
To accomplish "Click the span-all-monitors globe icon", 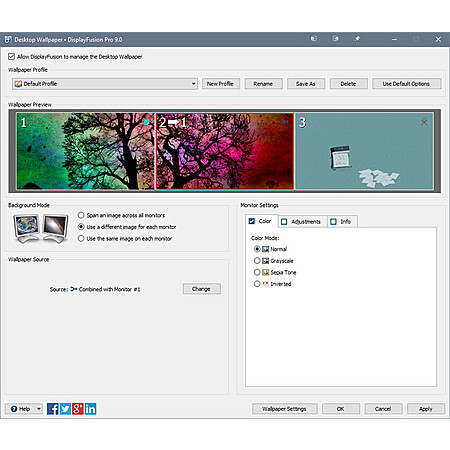I will 26,228.
